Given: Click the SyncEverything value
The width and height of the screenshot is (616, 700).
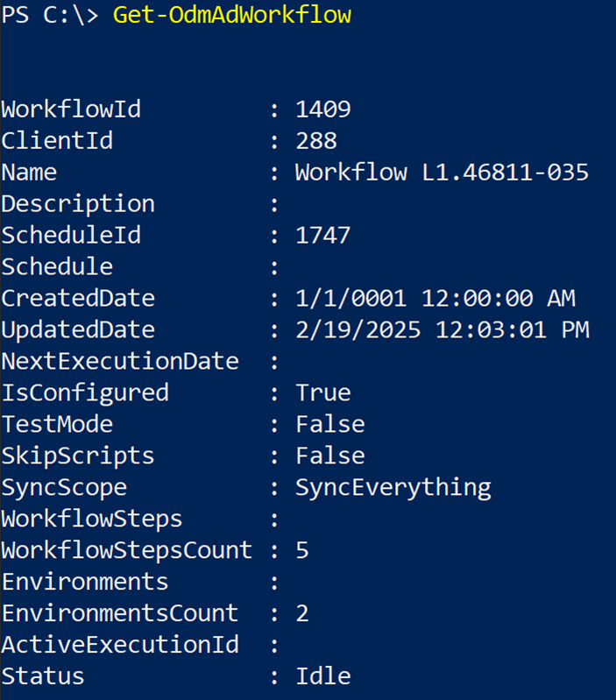Looking at the screenshot, I should pyautogui.click(x=393, y=487).
